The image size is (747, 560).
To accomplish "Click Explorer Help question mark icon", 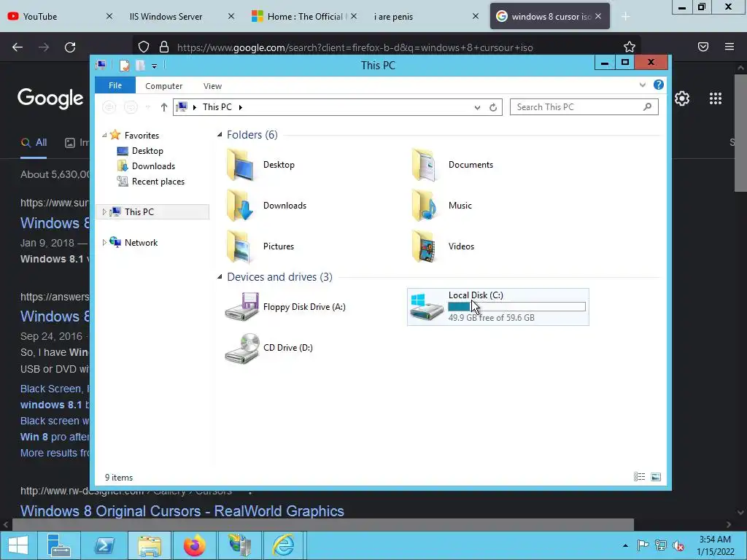I will coord(659,85).
